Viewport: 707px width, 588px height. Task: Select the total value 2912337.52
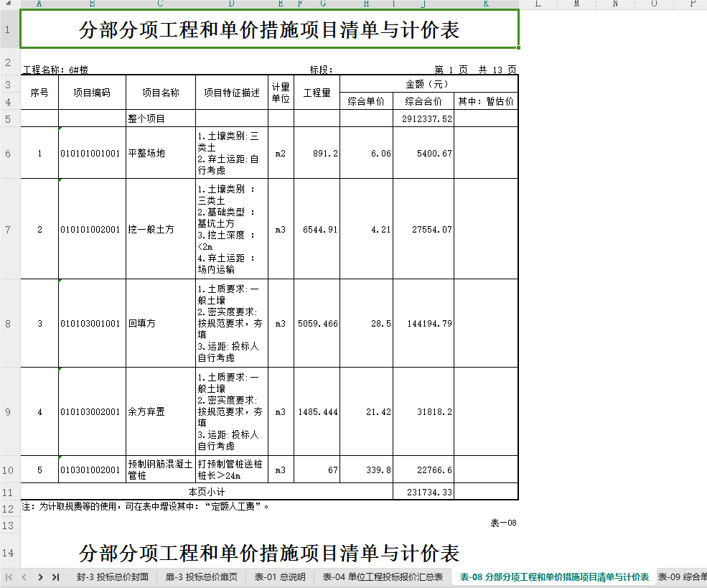point(423,118)
